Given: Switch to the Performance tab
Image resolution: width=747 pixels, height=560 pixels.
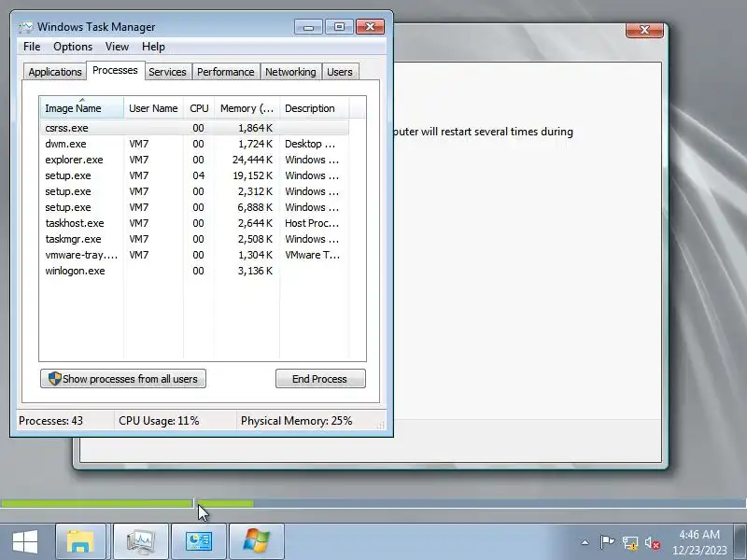Looking at the screenshot, I should coord(226,72).
